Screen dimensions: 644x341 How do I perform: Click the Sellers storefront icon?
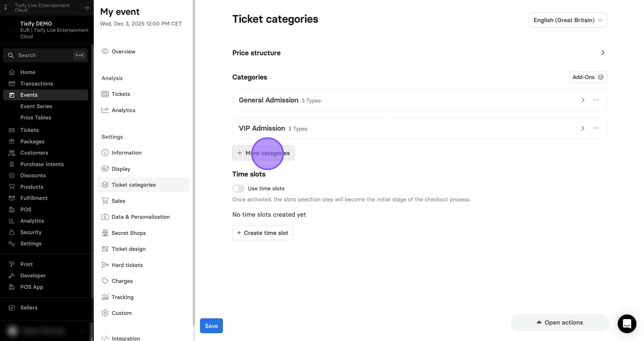pos(11,308)
